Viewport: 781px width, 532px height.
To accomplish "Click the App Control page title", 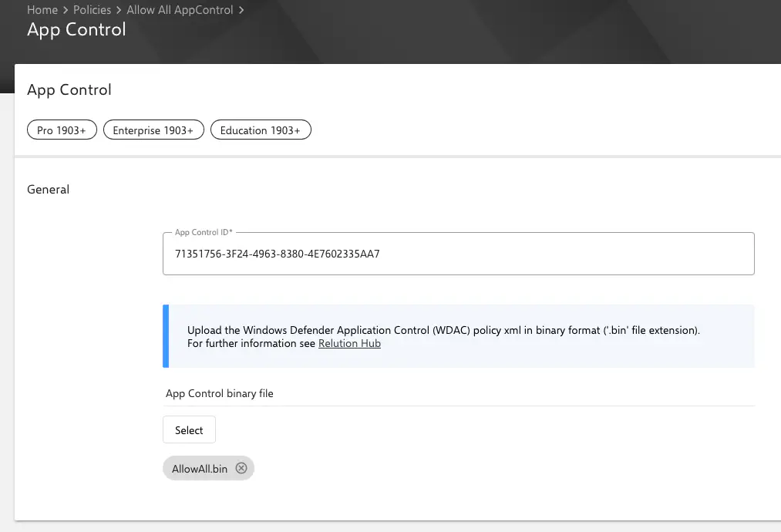I will (x=76, y=29).
